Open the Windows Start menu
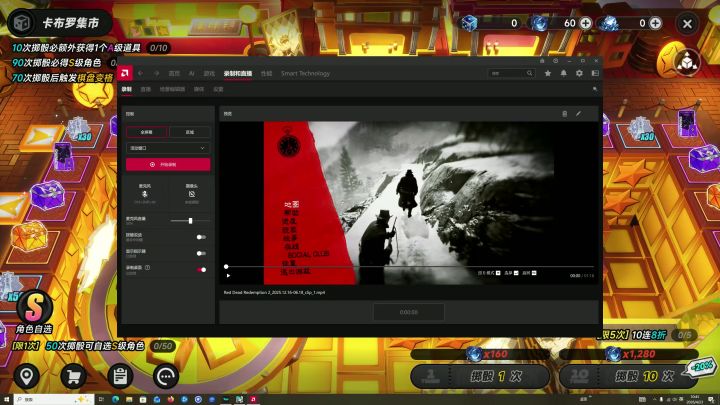720x405 pixels. [x=6, y=399]
